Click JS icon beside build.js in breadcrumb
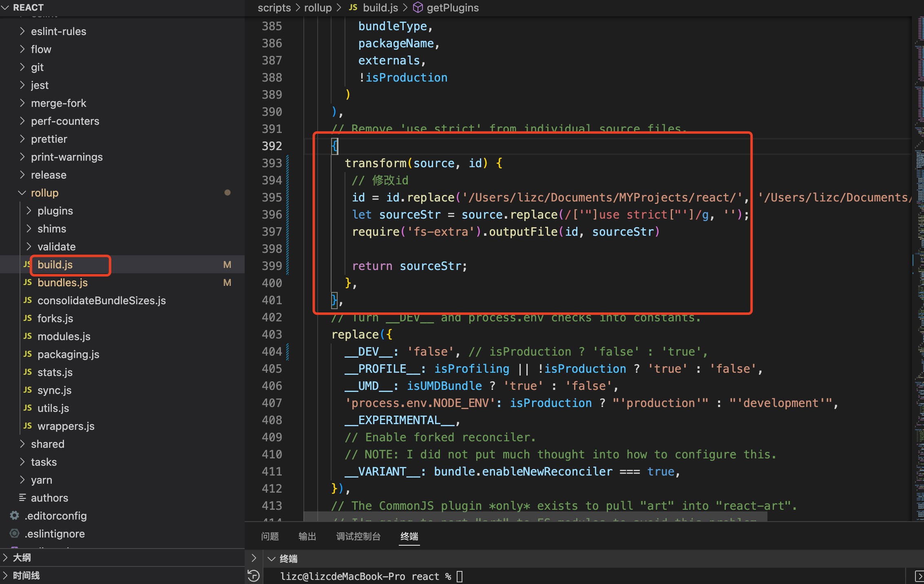 click(353, 7)
